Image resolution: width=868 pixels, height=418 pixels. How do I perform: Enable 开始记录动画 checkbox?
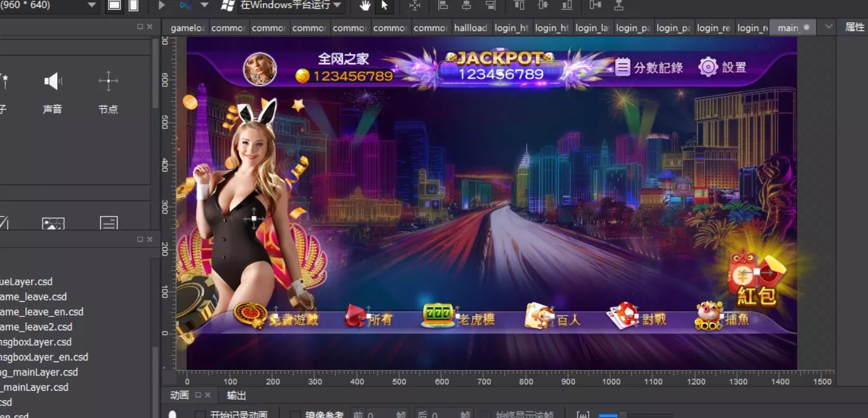[200, 415]
